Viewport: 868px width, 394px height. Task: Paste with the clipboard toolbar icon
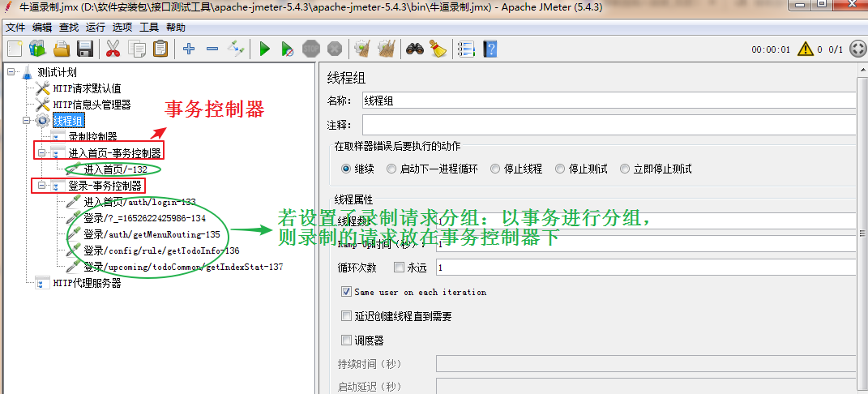[160, 49]
